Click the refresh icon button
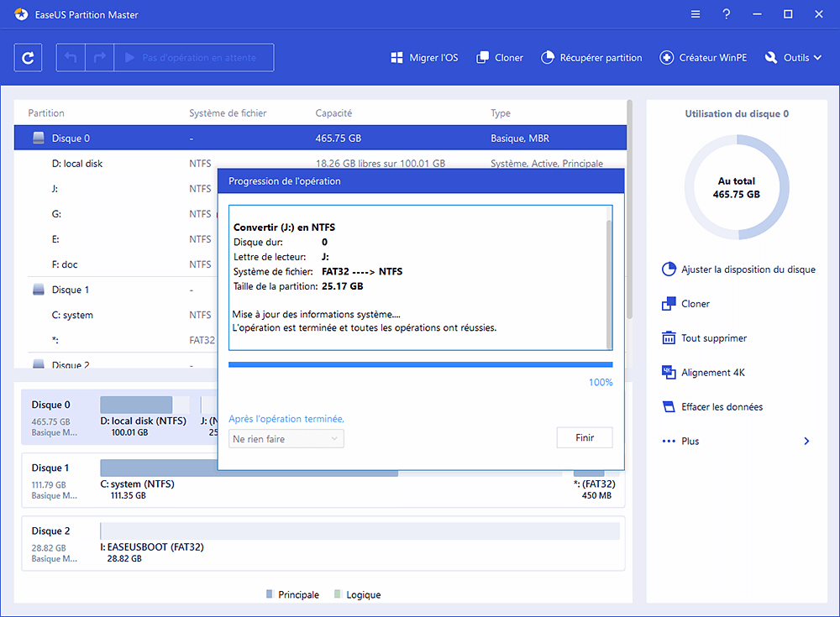Image resolution: width=840 pixels, height=617 pixels. point(28,58)
